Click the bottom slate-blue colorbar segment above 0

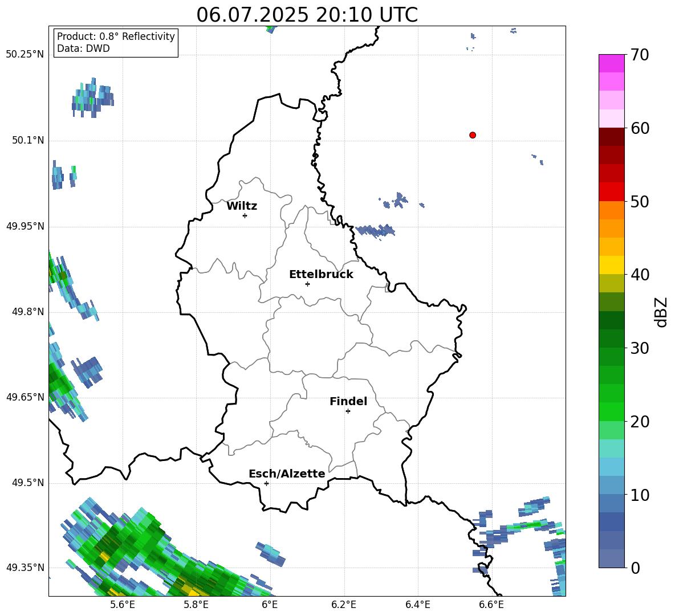611,558
